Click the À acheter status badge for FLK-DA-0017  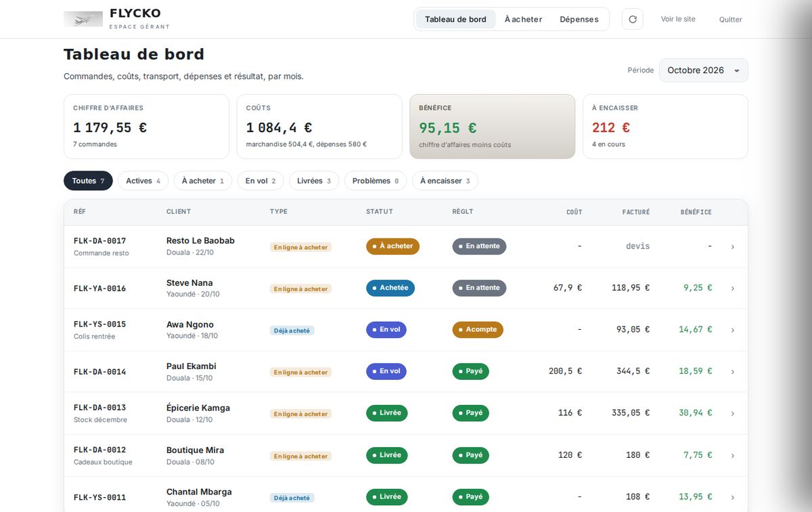[x=392, y=247]
